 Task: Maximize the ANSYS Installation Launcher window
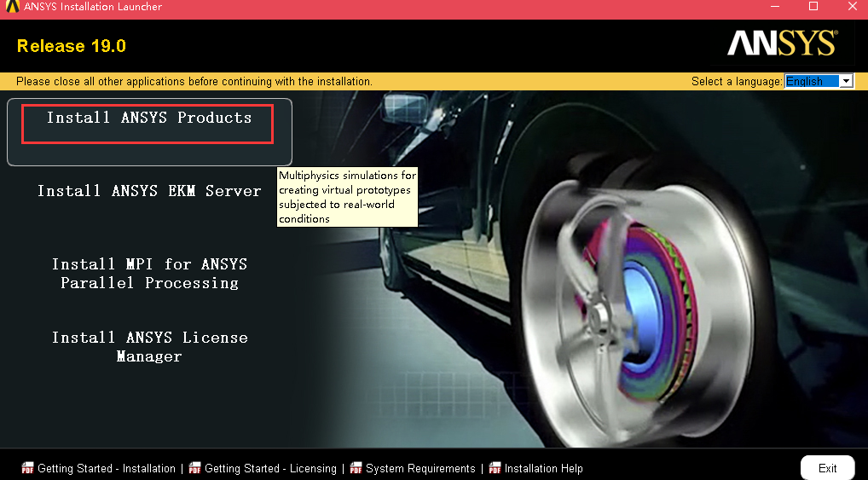tap(813, 7)
